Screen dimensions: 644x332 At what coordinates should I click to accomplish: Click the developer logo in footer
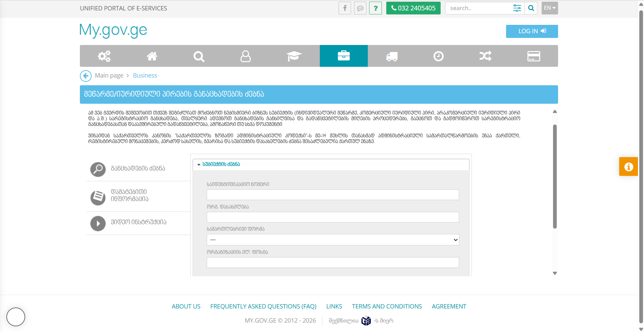366,321
